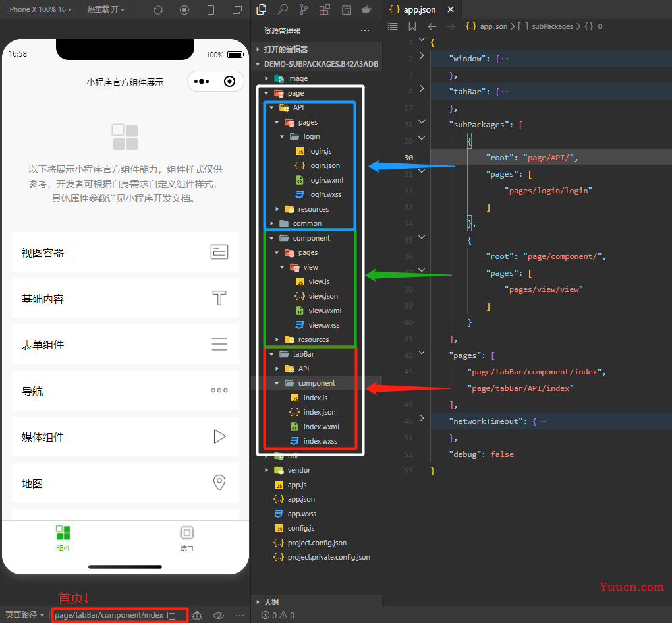This screenshot has height=623, width=672.
Task: Open the 基础内容 component row
Action: click(125, 299)
